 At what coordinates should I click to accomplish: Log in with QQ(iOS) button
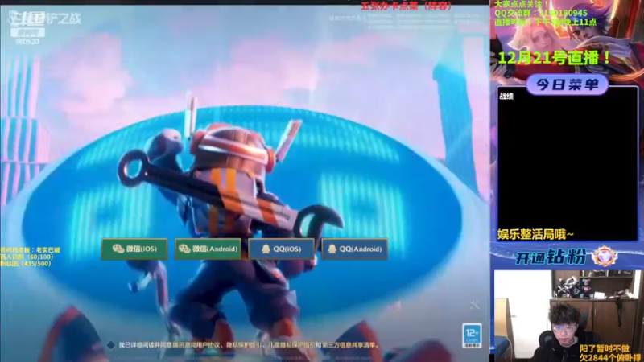[x=281, y=249]
